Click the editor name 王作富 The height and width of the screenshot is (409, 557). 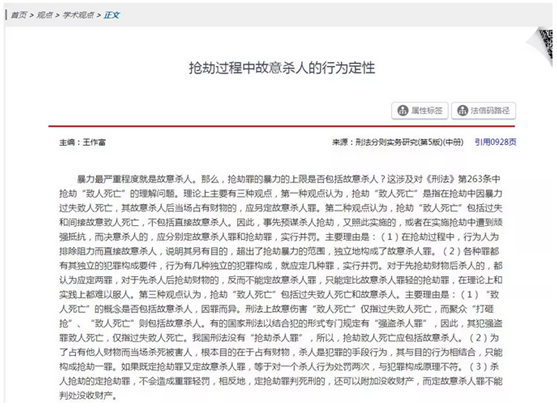click(x=94, y=142)
